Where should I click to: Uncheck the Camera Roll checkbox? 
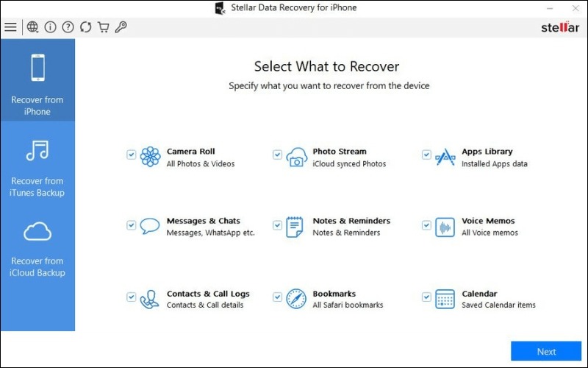132,155
